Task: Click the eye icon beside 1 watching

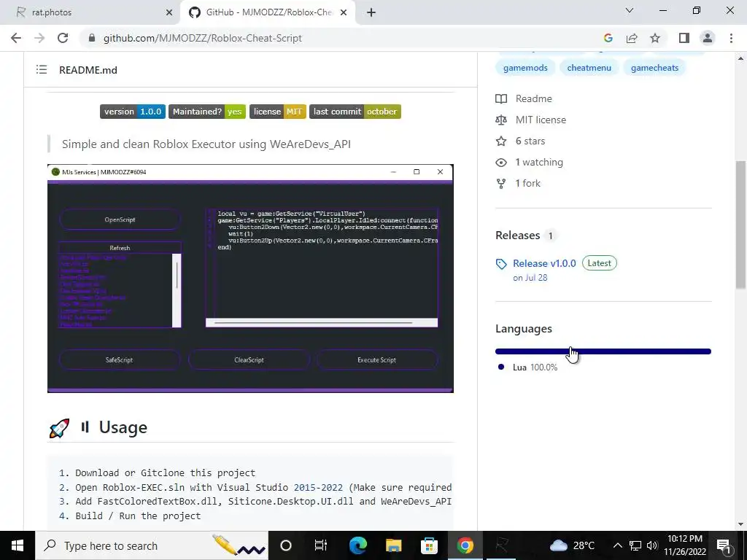Action: point(501,163)
